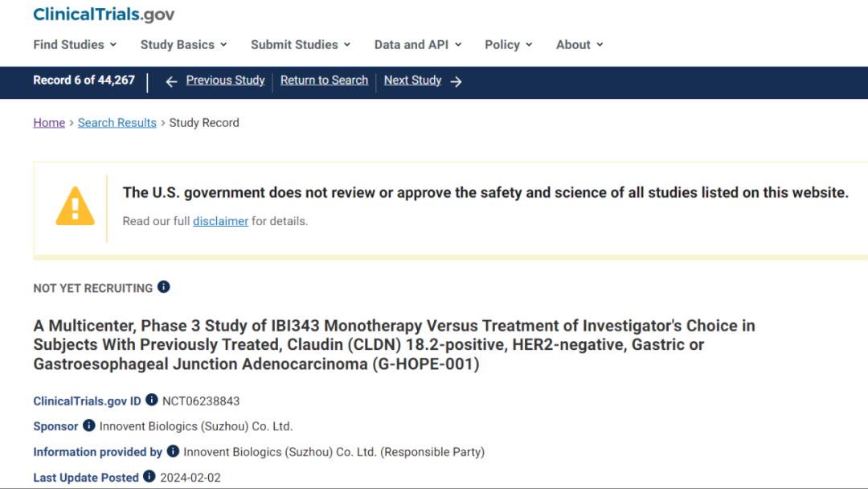Click the info icon beside Not Yet Recruiting

pyautogui.click(x=164, y=287)
